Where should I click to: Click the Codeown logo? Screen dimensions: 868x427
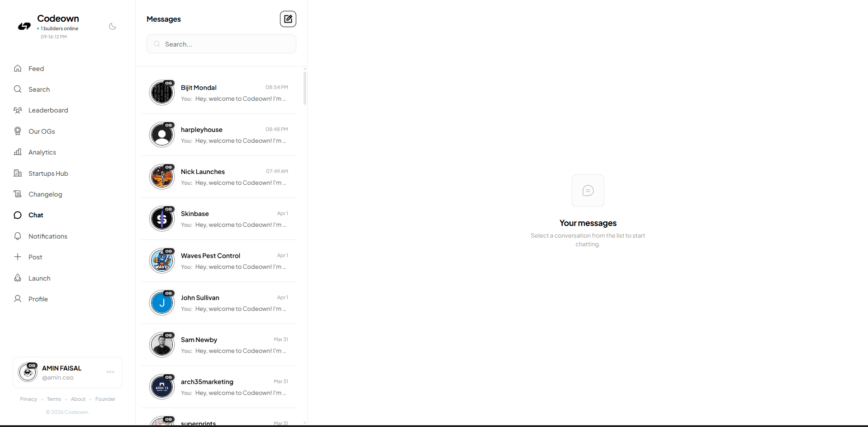(x=24, y=26)
